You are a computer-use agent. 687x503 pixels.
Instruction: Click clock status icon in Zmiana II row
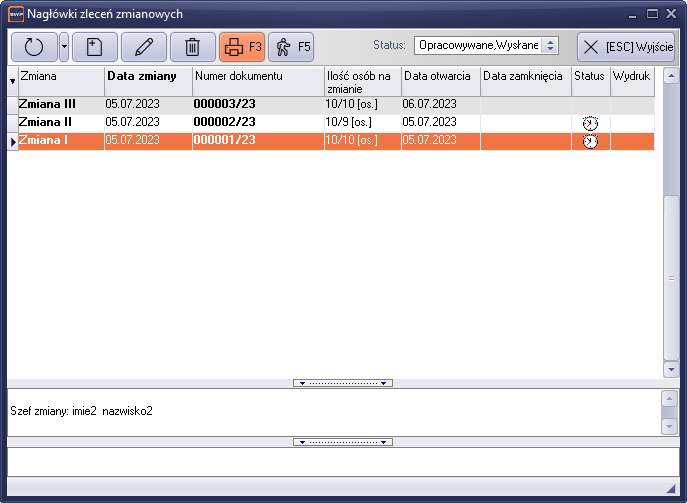590,123
